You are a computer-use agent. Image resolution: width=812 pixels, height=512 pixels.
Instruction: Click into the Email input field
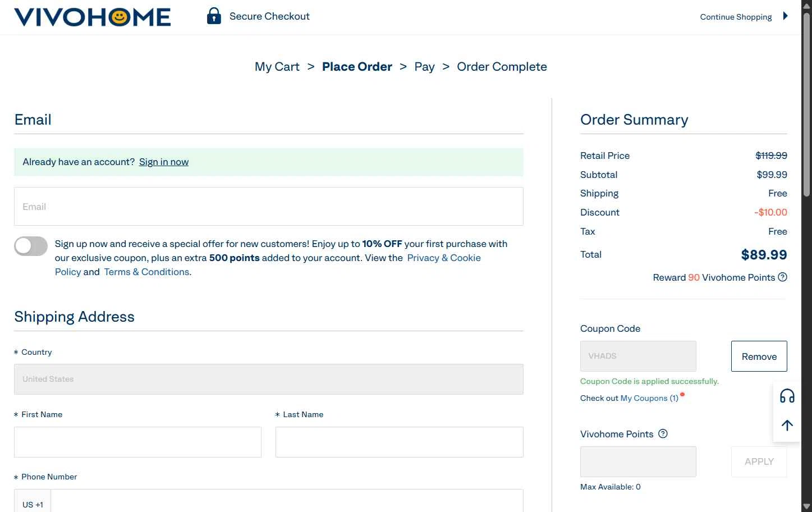(x=269, y=207)
